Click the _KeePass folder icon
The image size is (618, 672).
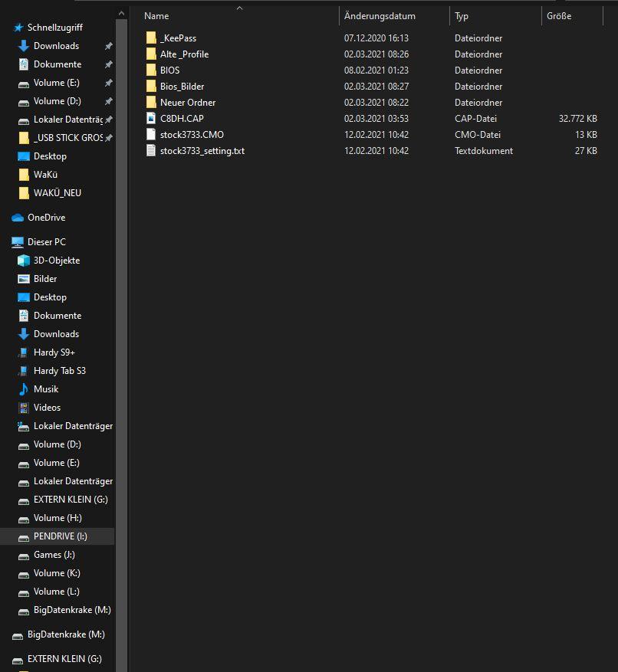pyautogui.click(x=151, y=38)
